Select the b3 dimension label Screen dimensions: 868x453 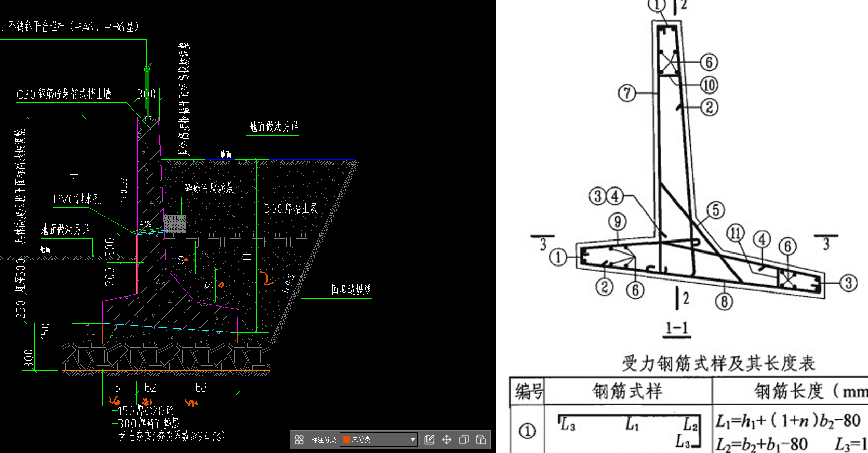(x=202, y=388)
